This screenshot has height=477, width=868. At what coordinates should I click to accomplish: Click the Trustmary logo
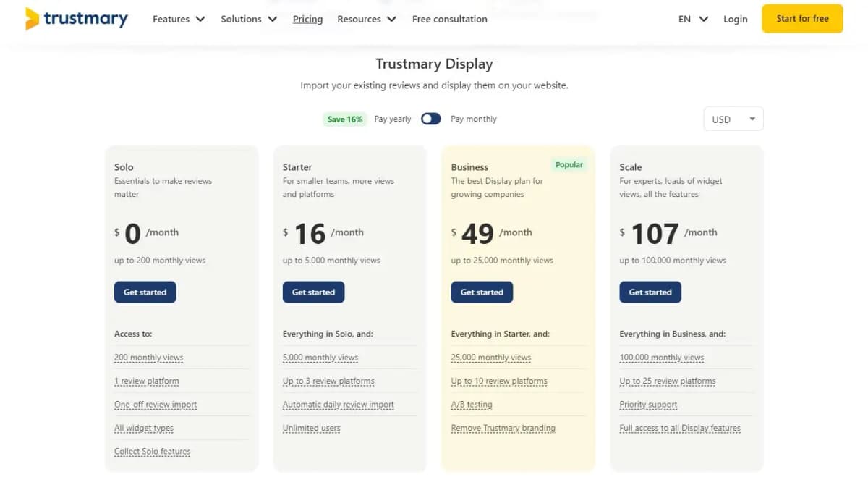click(76, 19)
